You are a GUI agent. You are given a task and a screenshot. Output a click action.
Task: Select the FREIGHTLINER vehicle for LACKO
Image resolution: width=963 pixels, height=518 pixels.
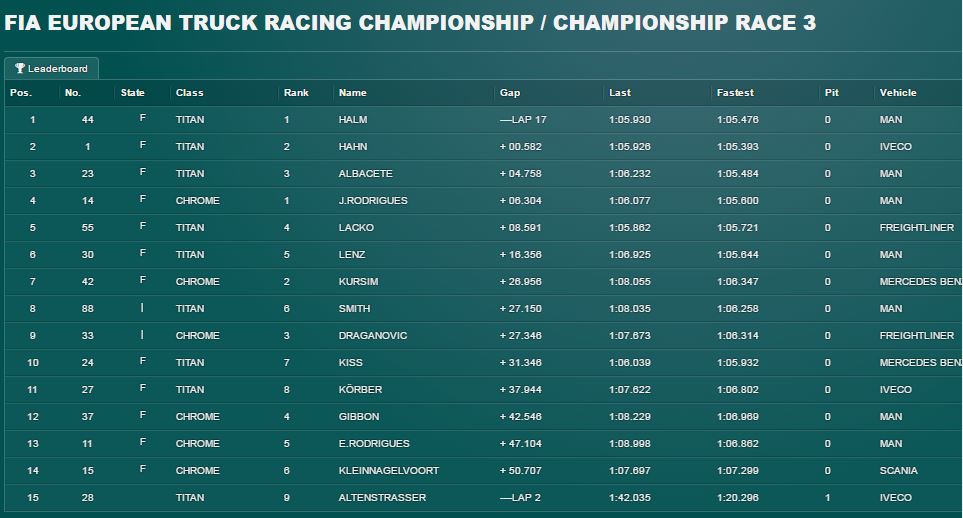(x=917, y=228)
